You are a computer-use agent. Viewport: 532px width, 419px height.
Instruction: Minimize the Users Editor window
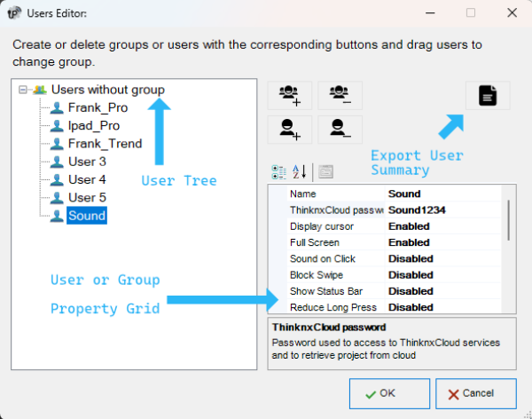point(430,13)
